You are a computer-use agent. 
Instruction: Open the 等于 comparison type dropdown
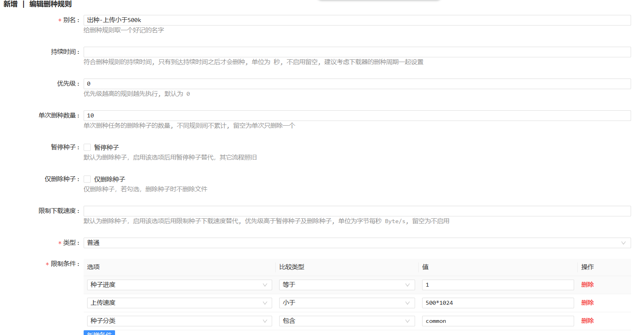point(346,285)
